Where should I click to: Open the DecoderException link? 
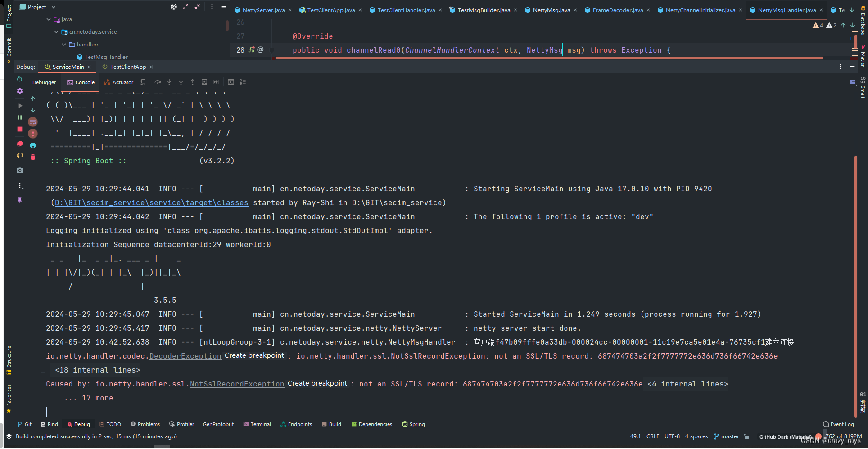coord(185,356)
